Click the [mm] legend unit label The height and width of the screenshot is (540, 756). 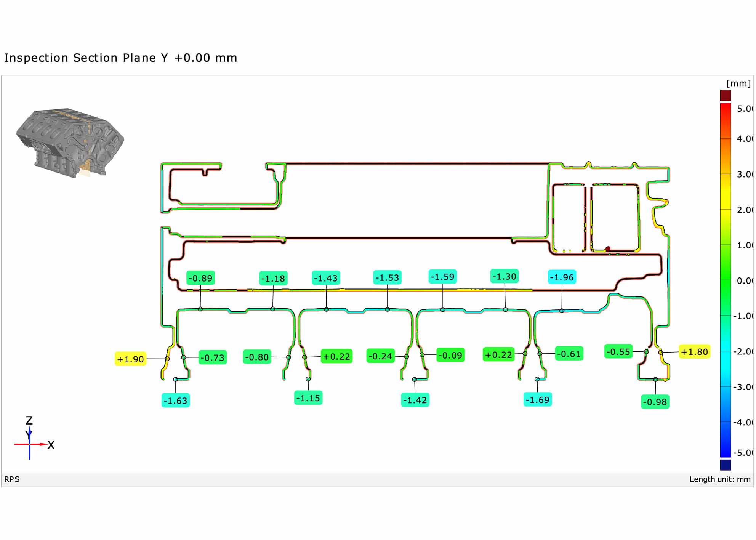738,83
